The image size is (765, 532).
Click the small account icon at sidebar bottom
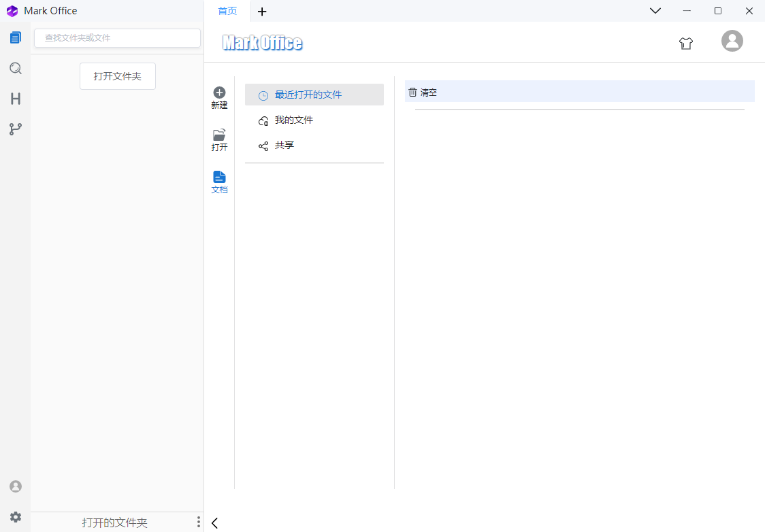[16, 486]
